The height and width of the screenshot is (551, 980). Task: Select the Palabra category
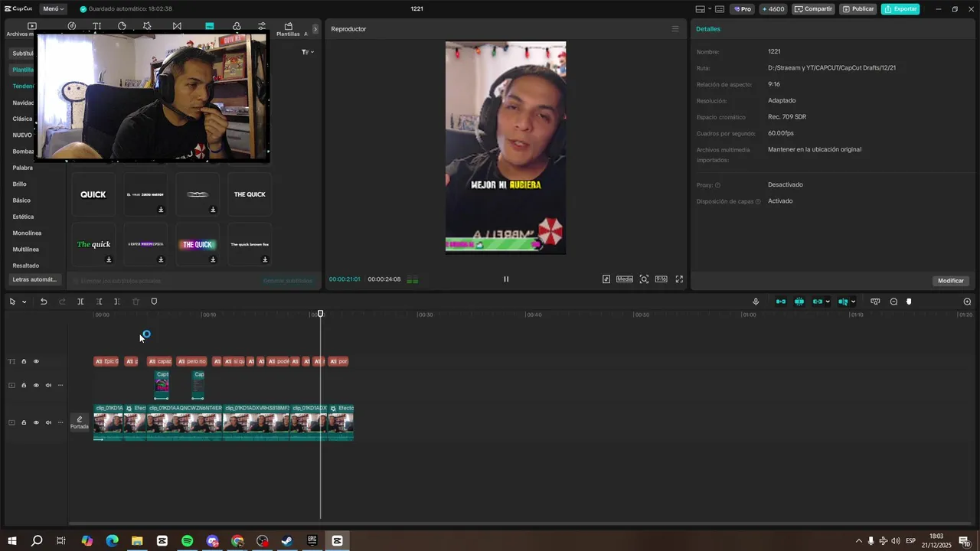23,168
